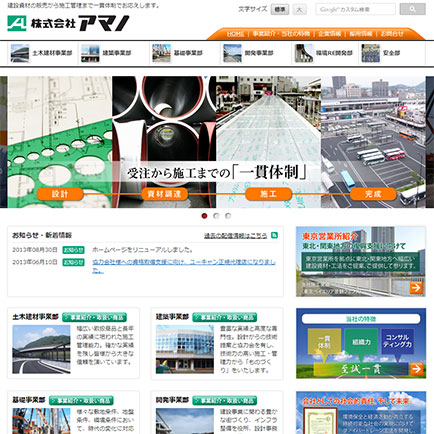Open 基礎事業部 thumbnail in top navigation

click(x=161, y=53)
